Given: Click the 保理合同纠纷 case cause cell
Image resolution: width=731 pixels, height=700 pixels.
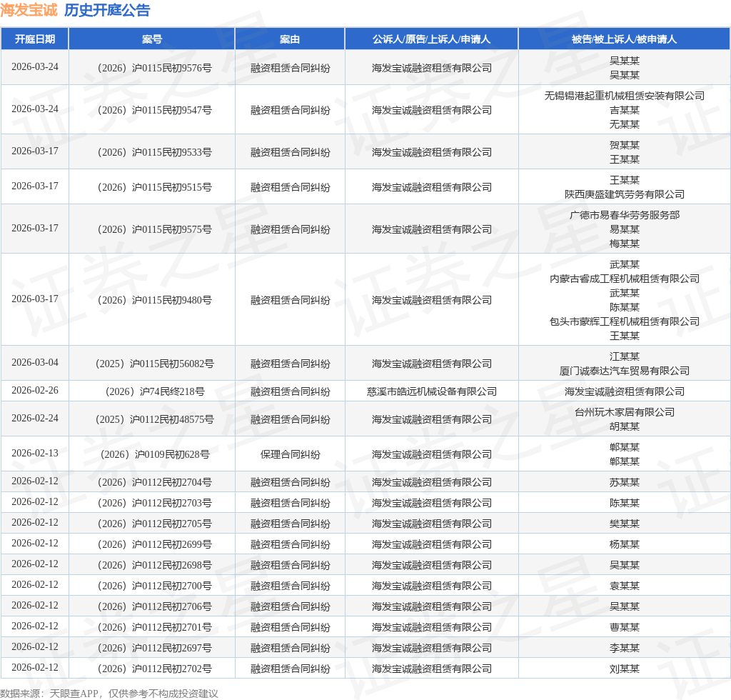Looking at the screenshot, I should (x=290, y=454).
